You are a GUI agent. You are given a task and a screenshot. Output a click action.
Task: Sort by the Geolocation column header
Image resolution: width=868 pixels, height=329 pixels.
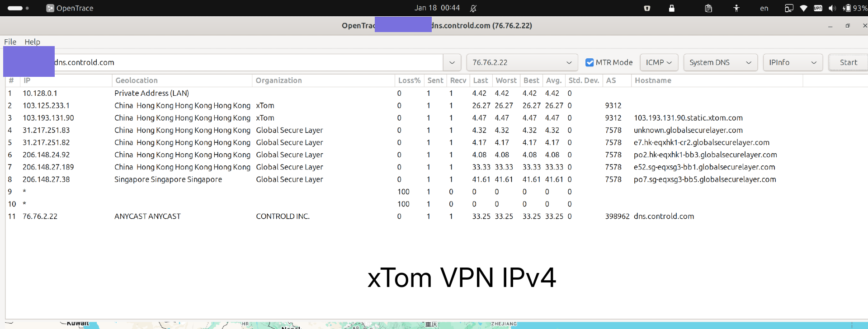click(x=182, y=80)
